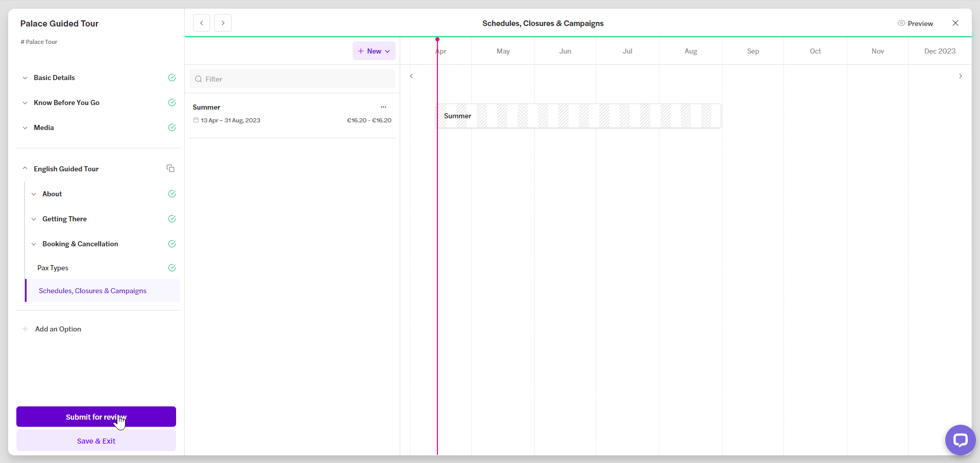
Task: Click Booking & Cancellation checkmark icon
Action: [x=172, y=244]
